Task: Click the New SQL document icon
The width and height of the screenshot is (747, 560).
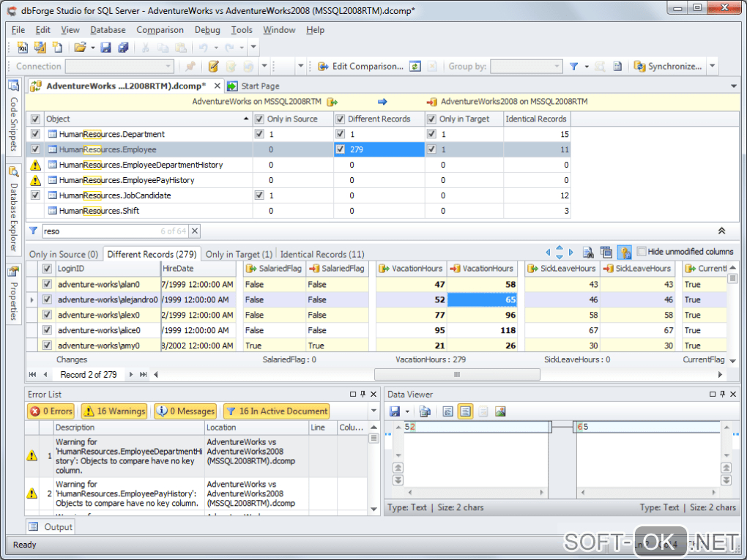Action: [23, 48]
